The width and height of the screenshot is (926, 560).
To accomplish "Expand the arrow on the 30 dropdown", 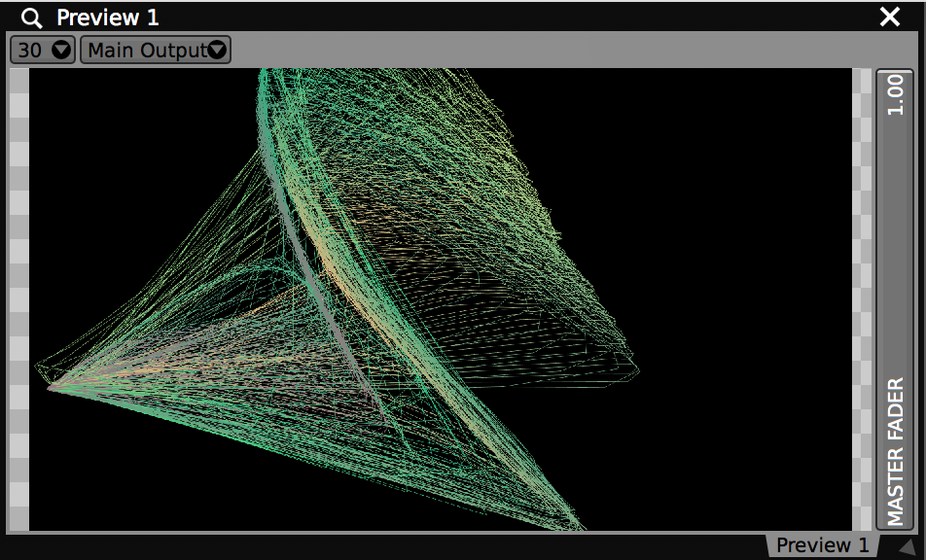I will point(61,50).
